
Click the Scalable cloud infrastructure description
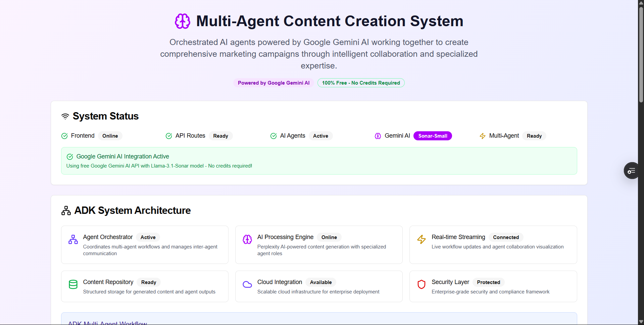coord(318,292)
